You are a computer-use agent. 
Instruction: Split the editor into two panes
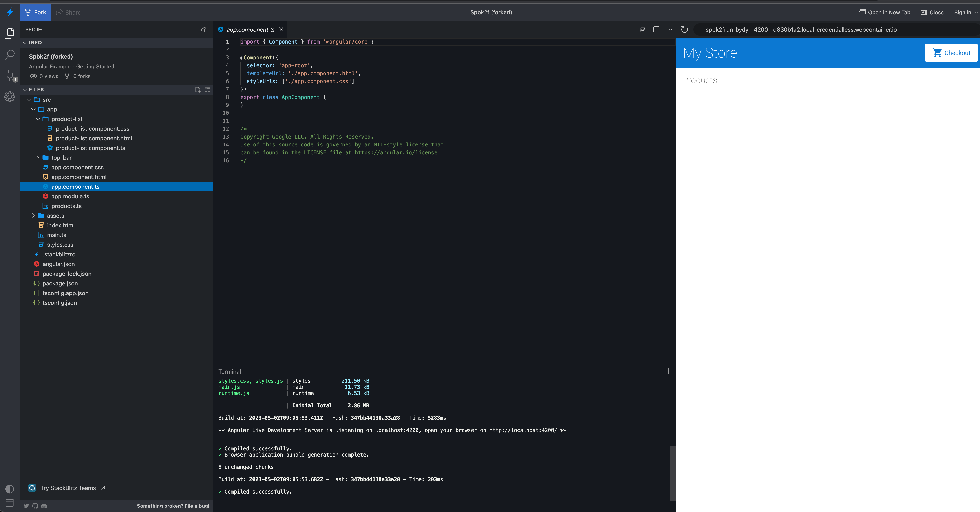656,29
